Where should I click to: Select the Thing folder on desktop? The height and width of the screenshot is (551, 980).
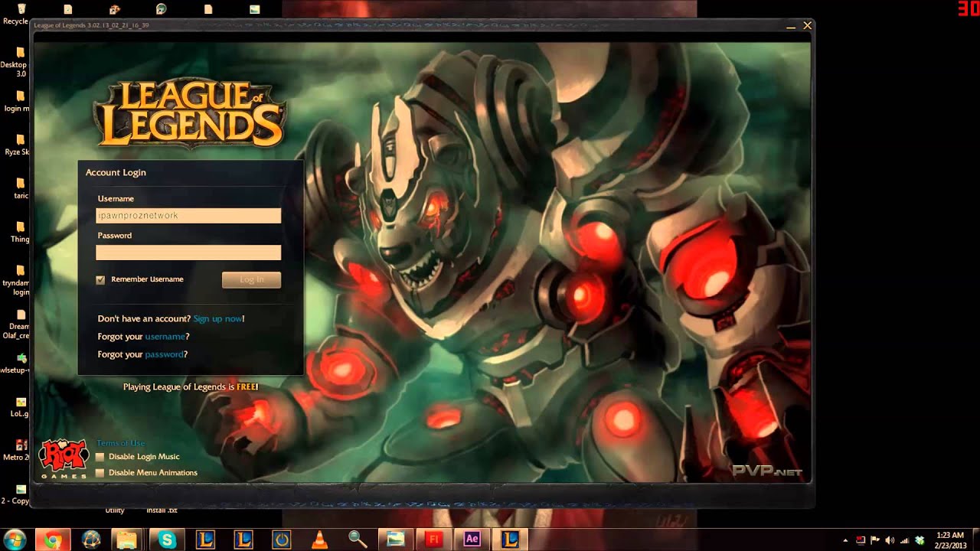(18, 232)
